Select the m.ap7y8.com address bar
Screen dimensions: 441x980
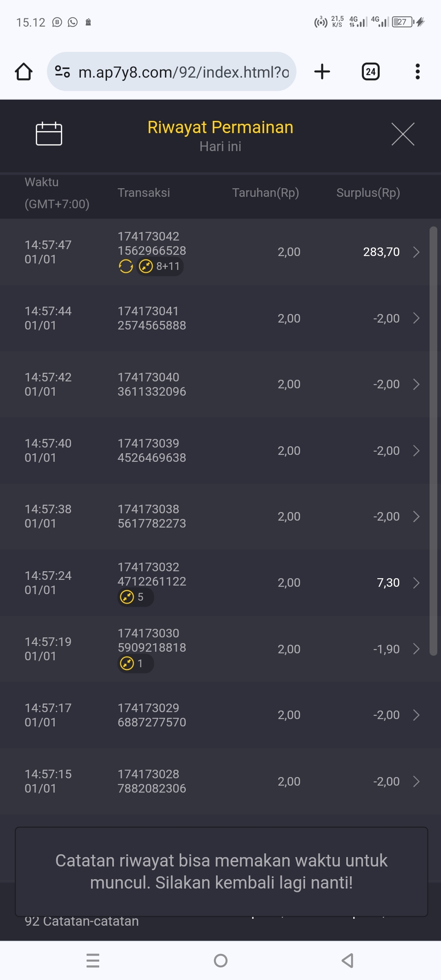pyautogui.click(x=183, y=72)
